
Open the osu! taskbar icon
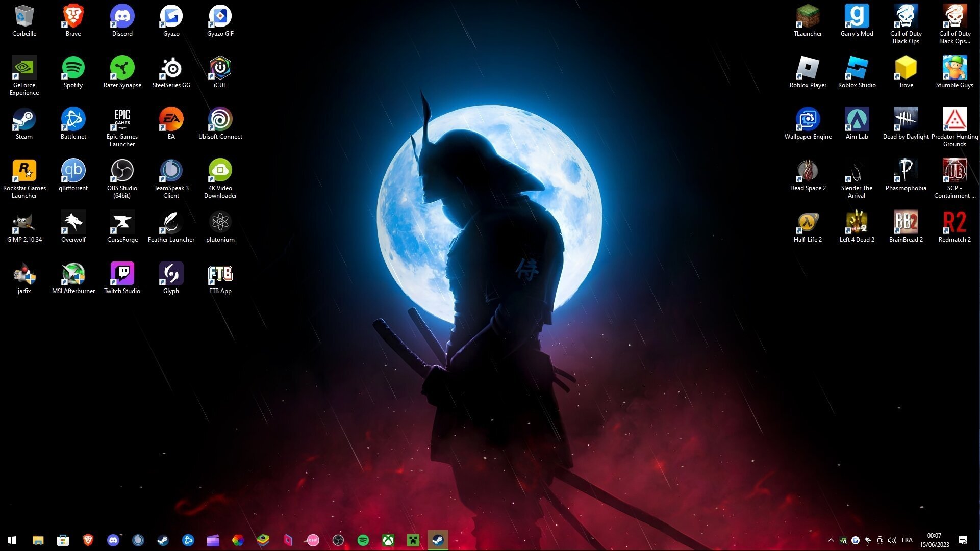coord(313,540)
